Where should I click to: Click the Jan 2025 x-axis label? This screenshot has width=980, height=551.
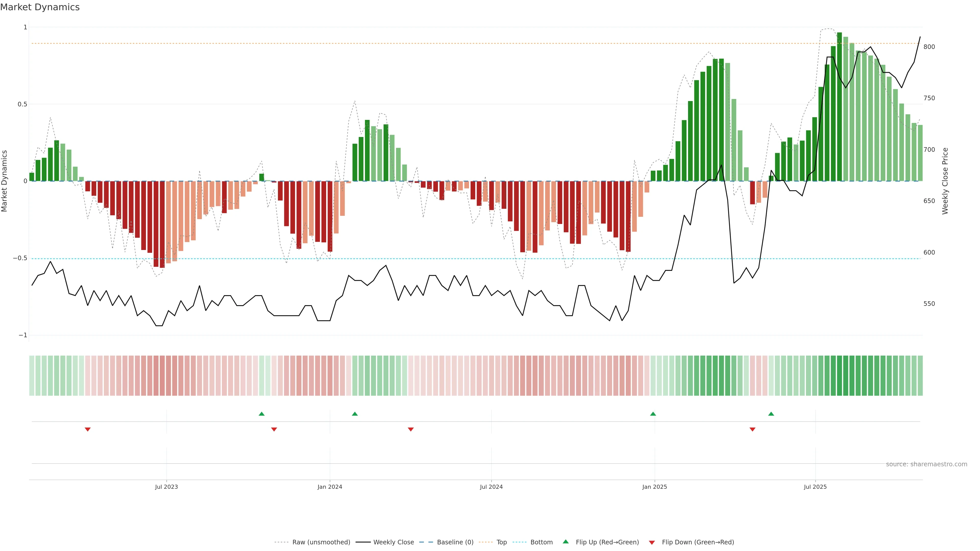point(654,487)
